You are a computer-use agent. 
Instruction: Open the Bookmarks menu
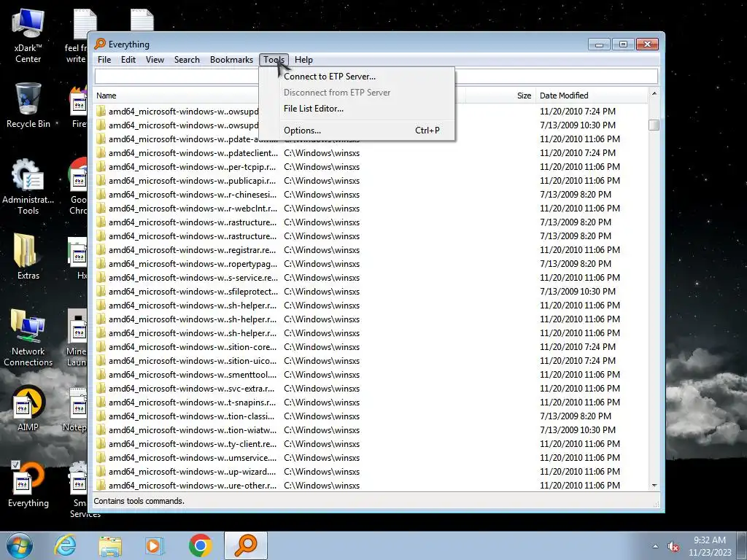231,60
